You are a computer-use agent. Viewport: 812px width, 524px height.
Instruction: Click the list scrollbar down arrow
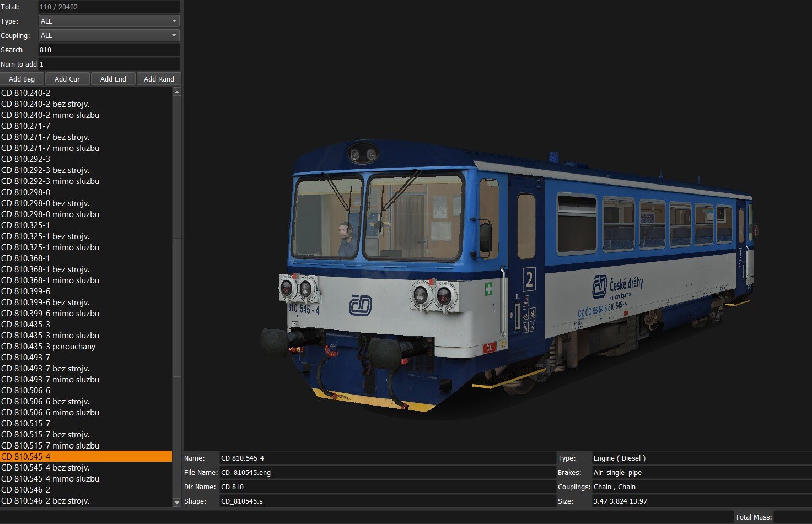point(177,502)
